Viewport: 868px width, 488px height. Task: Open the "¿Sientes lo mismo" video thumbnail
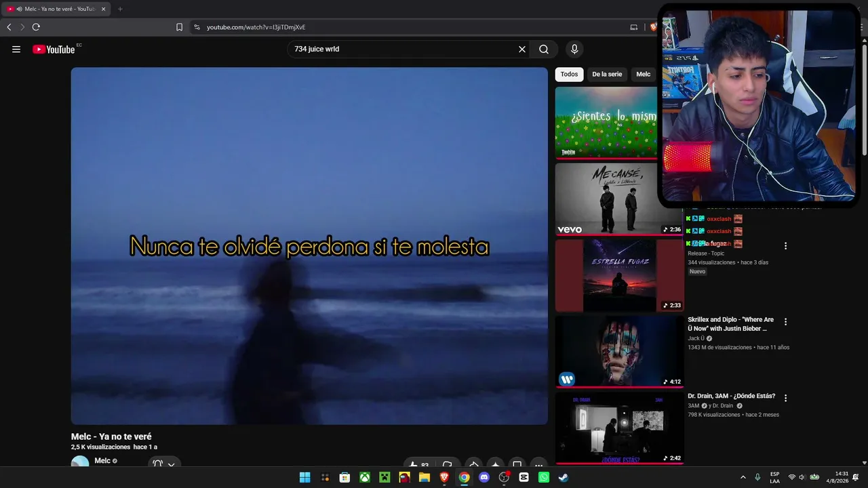(606, 123)
